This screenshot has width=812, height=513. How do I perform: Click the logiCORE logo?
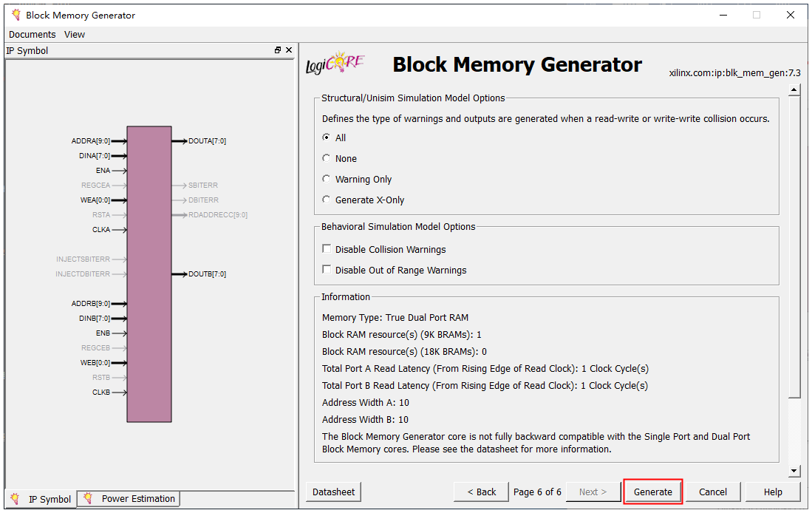click(x=335, y=64)
